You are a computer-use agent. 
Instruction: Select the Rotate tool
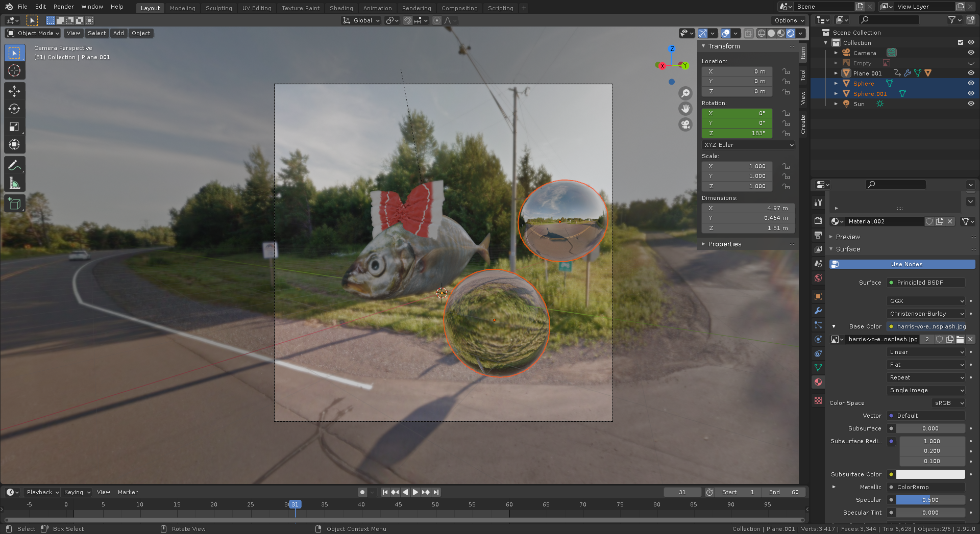click(14, 109)
